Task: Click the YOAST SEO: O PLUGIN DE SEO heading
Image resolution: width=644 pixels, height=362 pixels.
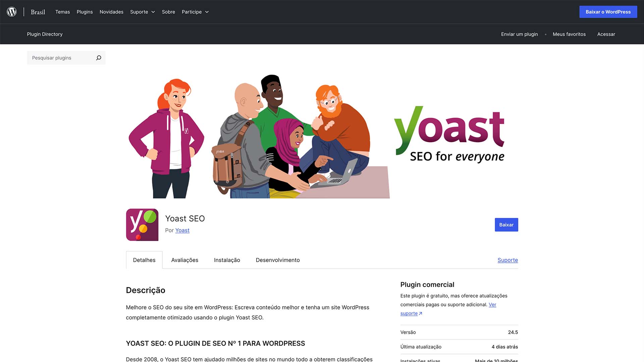Action: click(215, 343)
